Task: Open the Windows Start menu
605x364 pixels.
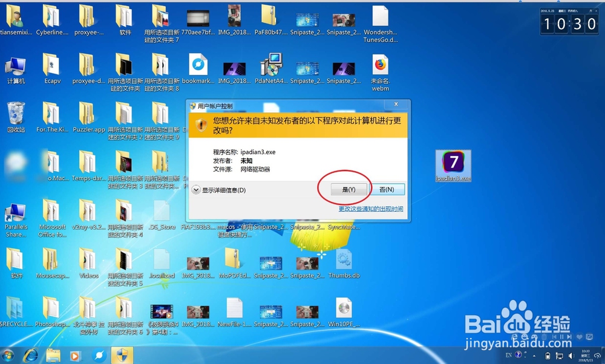Action: 7,355
